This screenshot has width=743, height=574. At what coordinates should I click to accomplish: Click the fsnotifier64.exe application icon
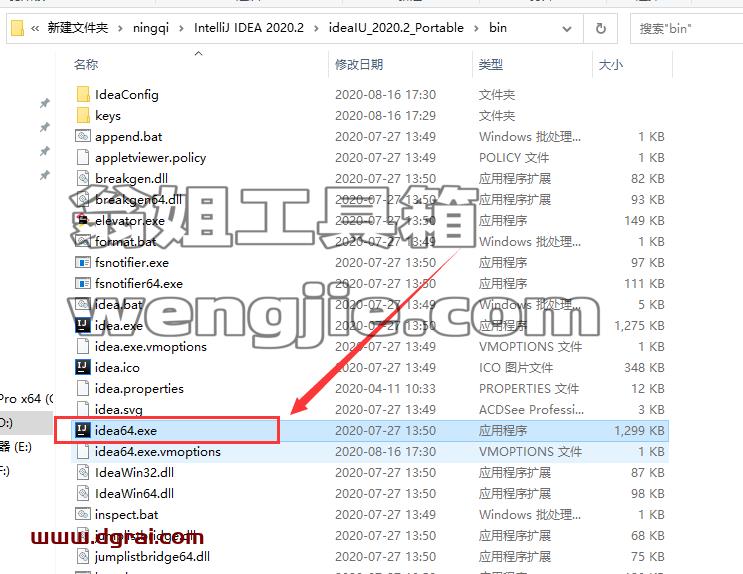[x=83, y=283]
